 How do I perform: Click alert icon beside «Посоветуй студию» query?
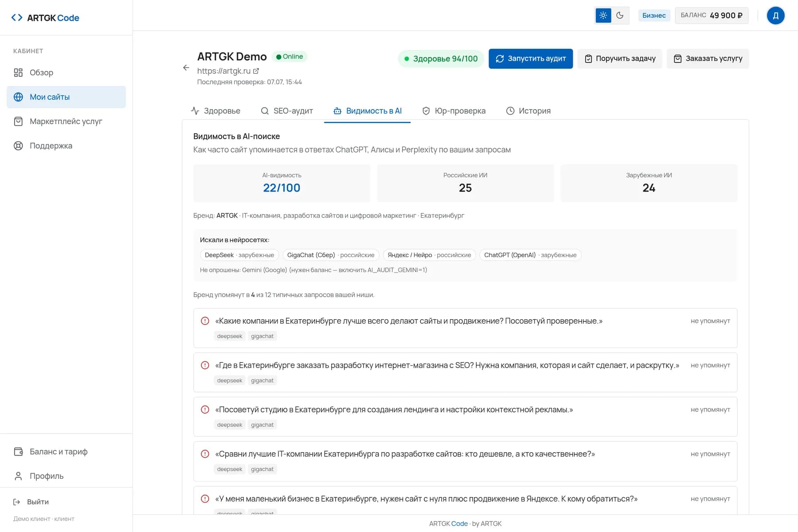tap(205, 410)
